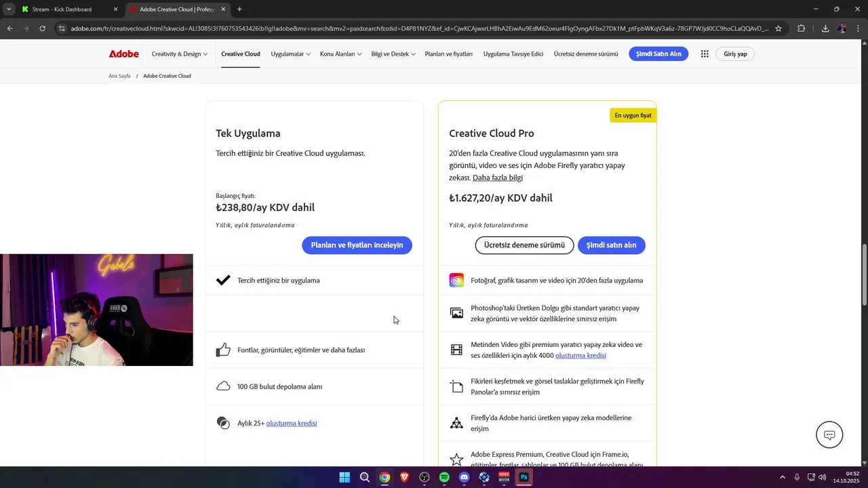Click the volume speaker tray icon
This screenshot has height=488, width=868.
tap(823, 477)
